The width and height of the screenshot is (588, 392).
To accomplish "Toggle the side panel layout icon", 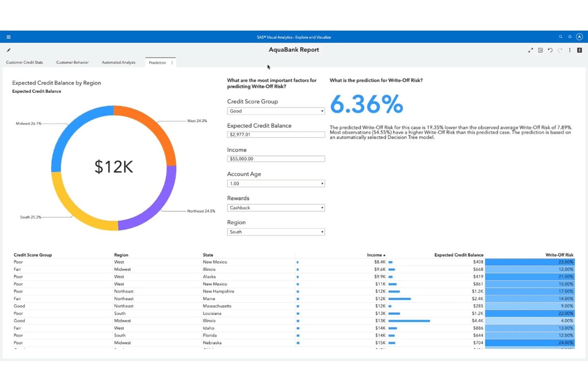I will (540, 50).
